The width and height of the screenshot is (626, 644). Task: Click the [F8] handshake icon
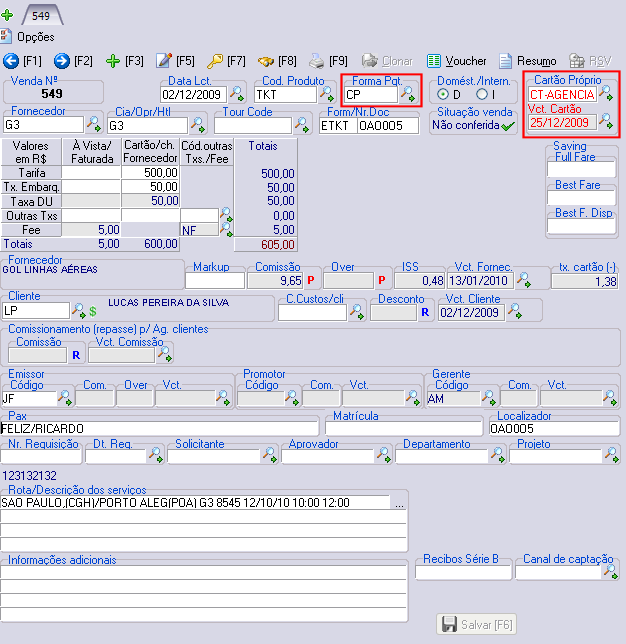[266, 61]
